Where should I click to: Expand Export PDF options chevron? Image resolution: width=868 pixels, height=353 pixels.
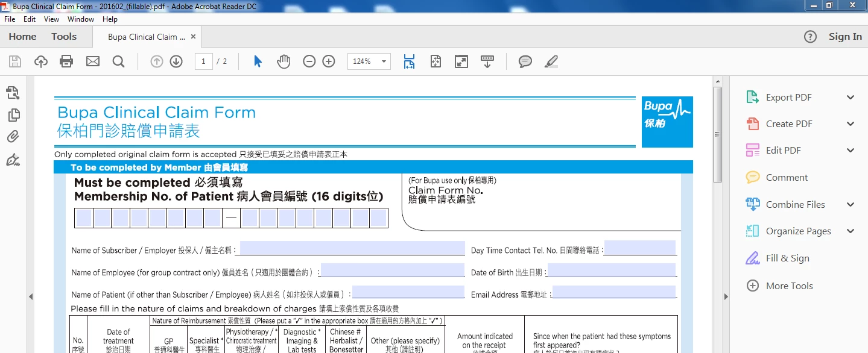(851, 98)
